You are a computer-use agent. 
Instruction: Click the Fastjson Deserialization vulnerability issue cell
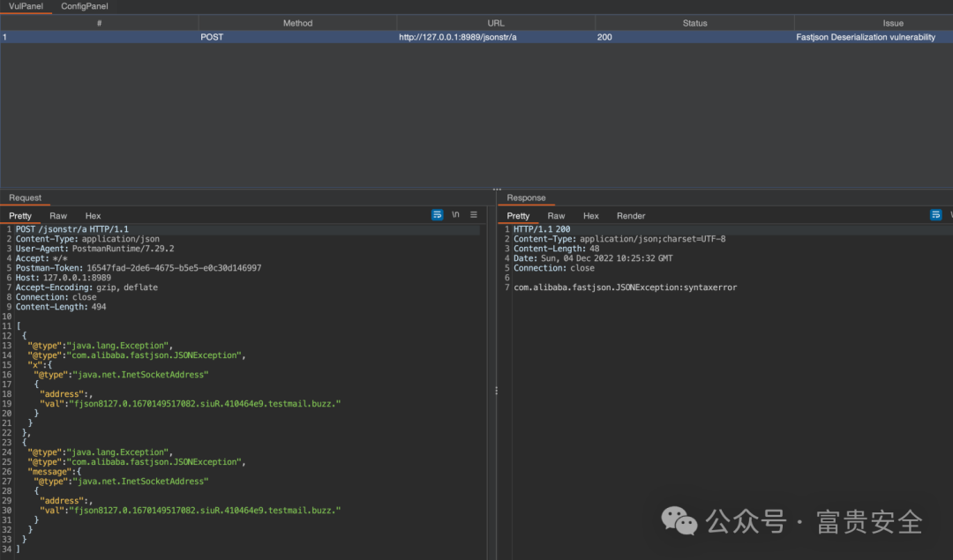(874, 37)
